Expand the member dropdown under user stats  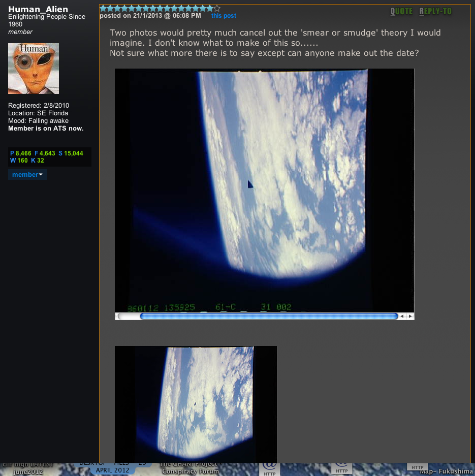[27, 174]
